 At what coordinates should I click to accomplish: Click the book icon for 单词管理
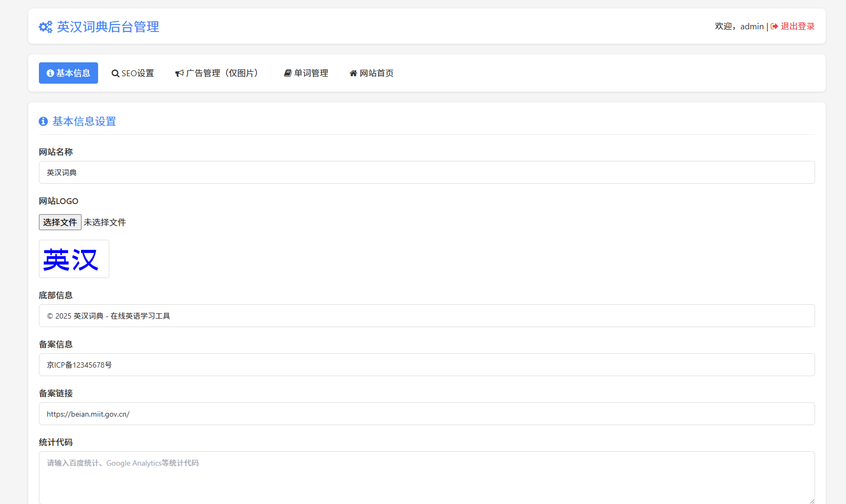point(288,74)
